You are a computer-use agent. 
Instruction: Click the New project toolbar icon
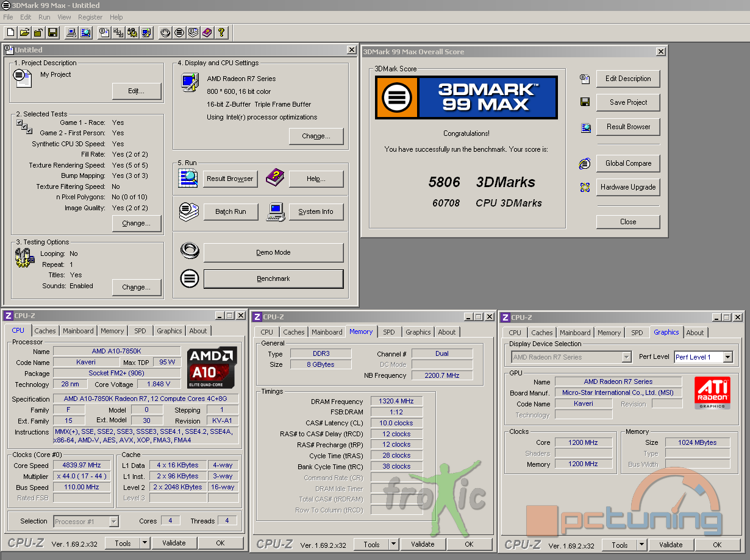(x=10, y=32)
